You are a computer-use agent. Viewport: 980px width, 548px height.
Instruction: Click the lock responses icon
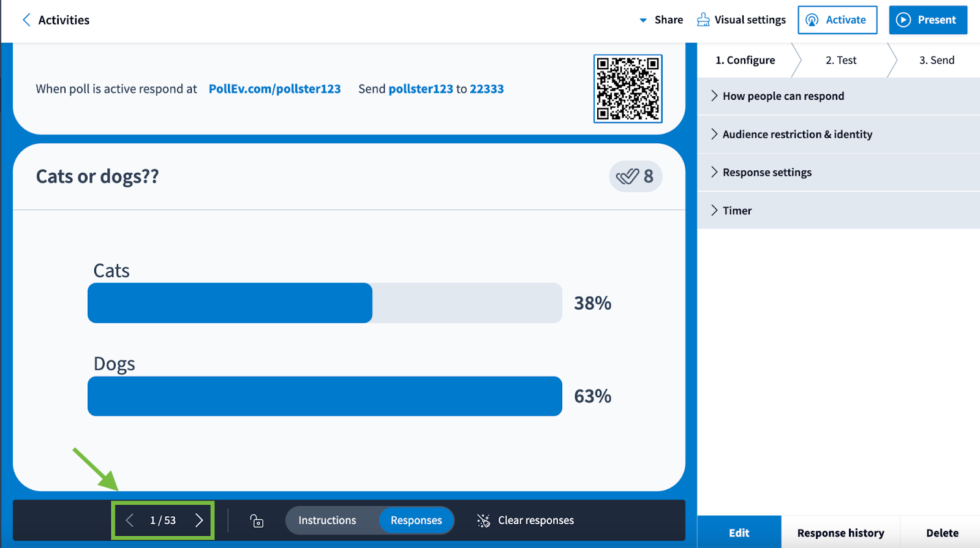257,520
